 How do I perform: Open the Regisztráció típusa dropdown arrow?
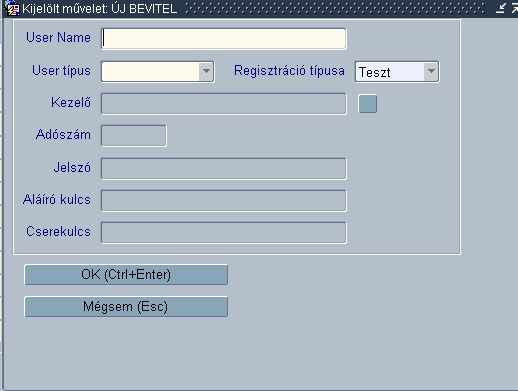click(x=431, y=71)
